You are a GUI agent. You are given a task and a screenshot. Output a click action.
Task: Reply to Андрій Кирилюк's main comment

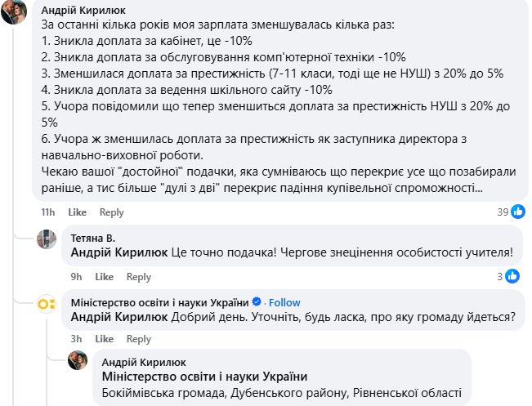[111, 212]
